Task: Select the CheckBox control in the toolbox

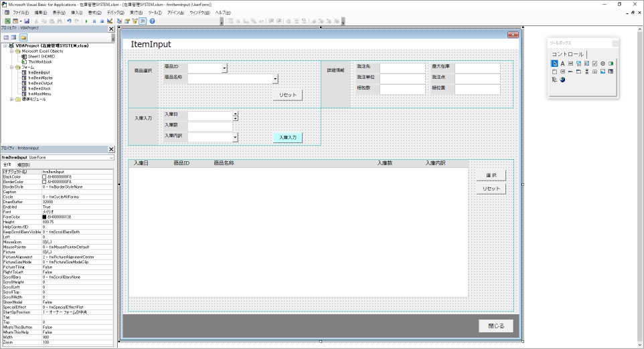Action: point(594,64)
